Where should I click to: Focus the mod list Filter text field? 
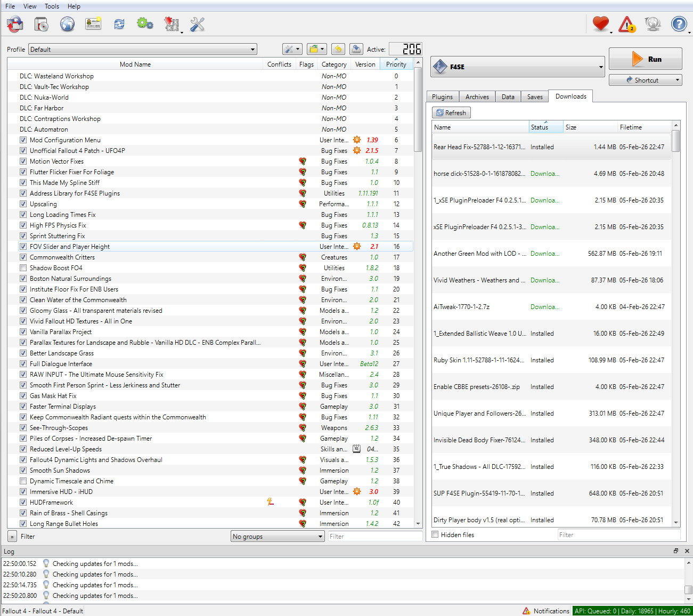pyautogui.click(x=375, y=537)
